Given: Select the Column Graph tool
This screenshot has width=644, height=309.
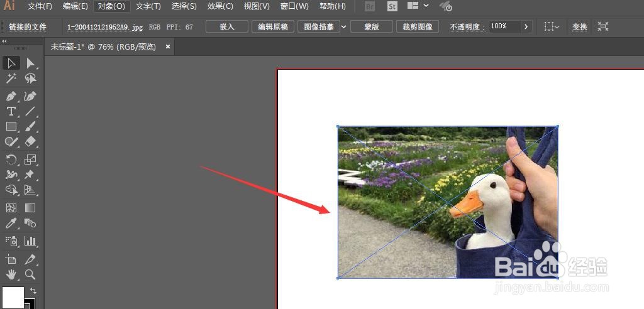Looking at the screenshot, I should click(30, 241).
